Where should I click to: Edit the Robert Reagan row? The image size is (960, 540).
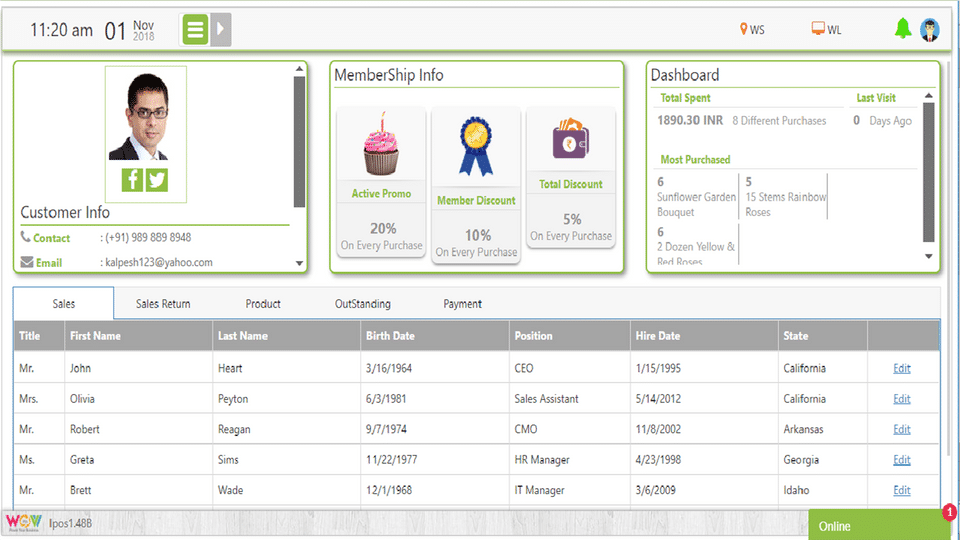pos(902,429)
